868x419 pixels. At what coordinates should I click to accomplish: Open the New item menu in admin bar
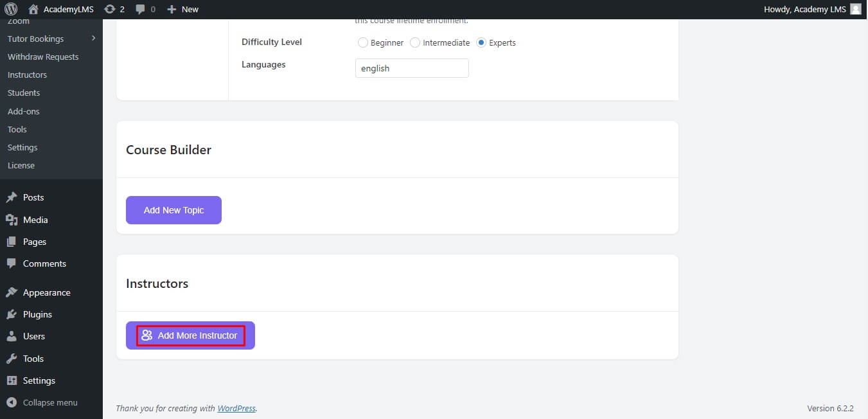click(x=182, y=9)
